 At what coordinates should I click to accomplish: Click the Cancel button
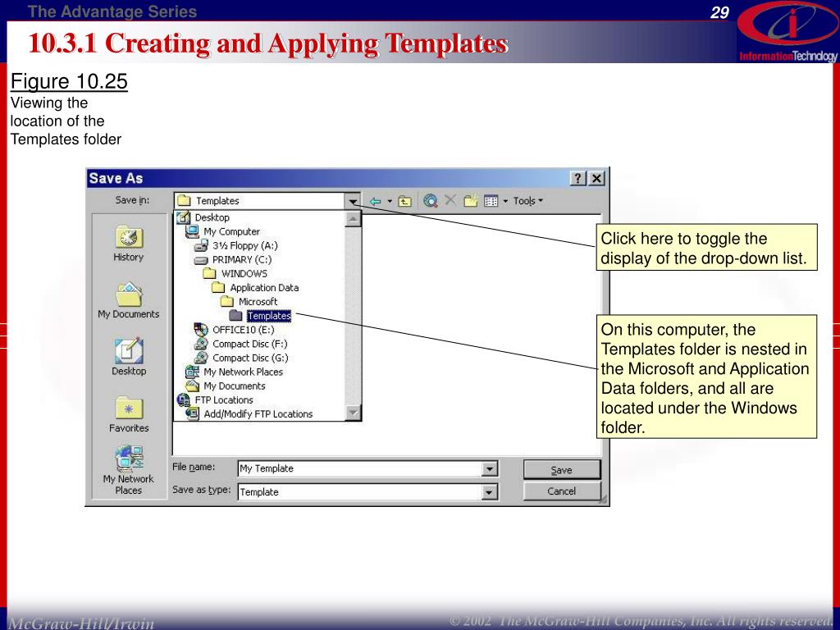(561, 491)
